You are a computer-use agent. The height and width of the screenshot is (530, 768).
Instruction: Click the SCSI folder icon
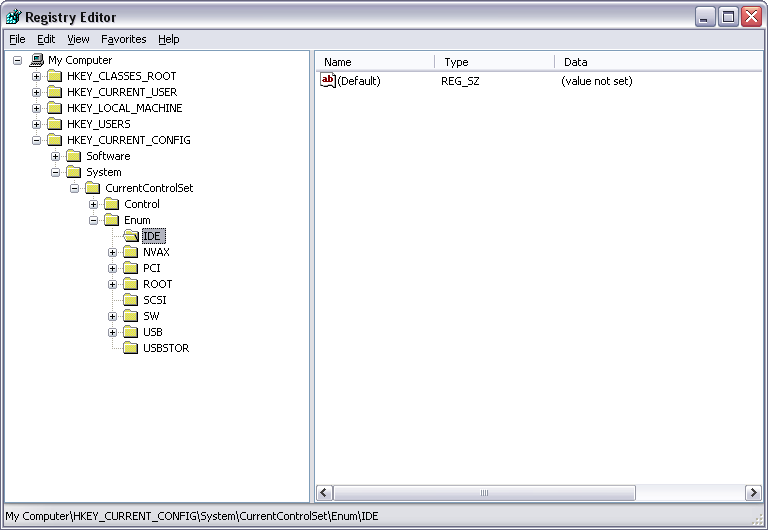pyautogui.click(x=131, y=300)
